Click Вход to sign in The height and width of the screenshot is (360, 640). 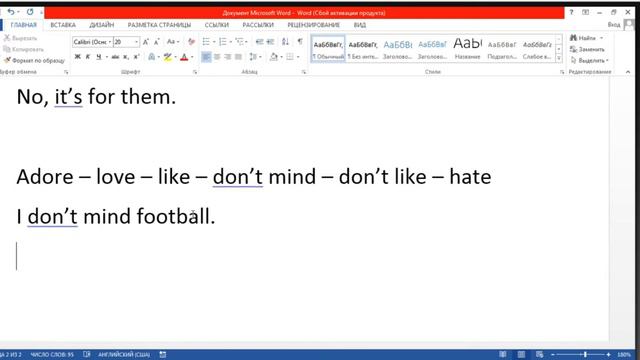(x=613, y=24)
